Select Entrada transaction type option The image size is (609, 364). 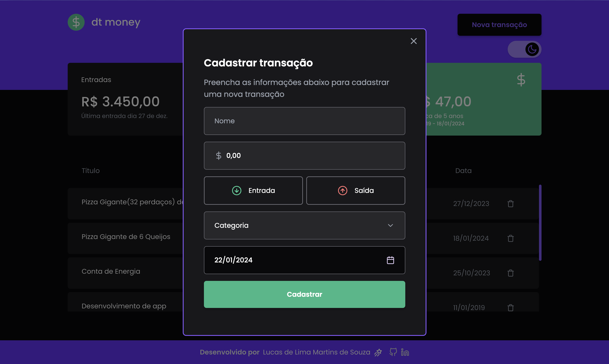coord(253,190)
